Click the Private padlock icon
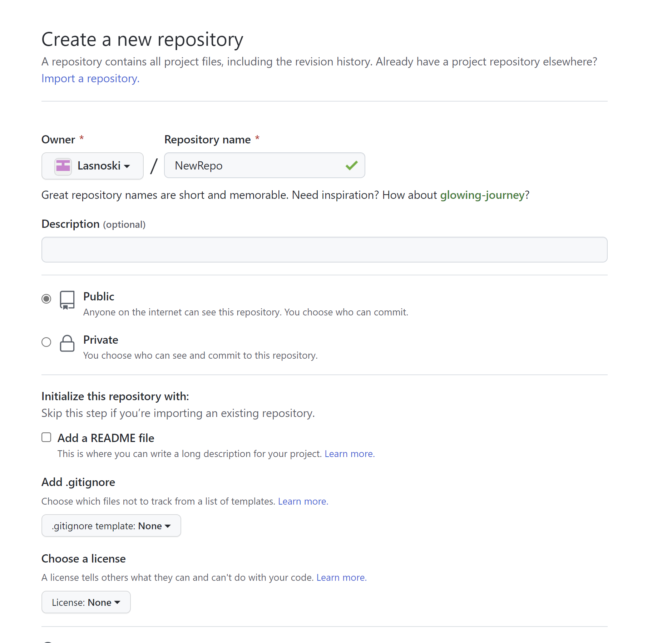672x643 pixels. tap(67, 343)
